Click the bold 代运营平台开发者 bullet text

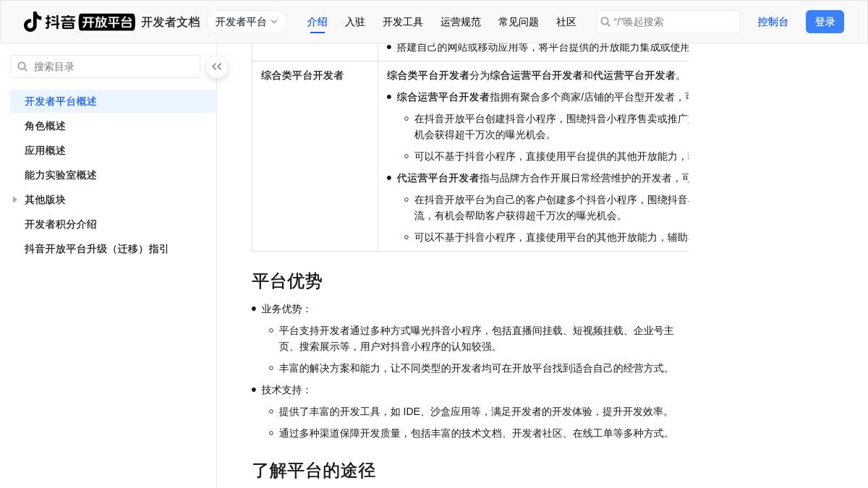(x=438, y=178)
